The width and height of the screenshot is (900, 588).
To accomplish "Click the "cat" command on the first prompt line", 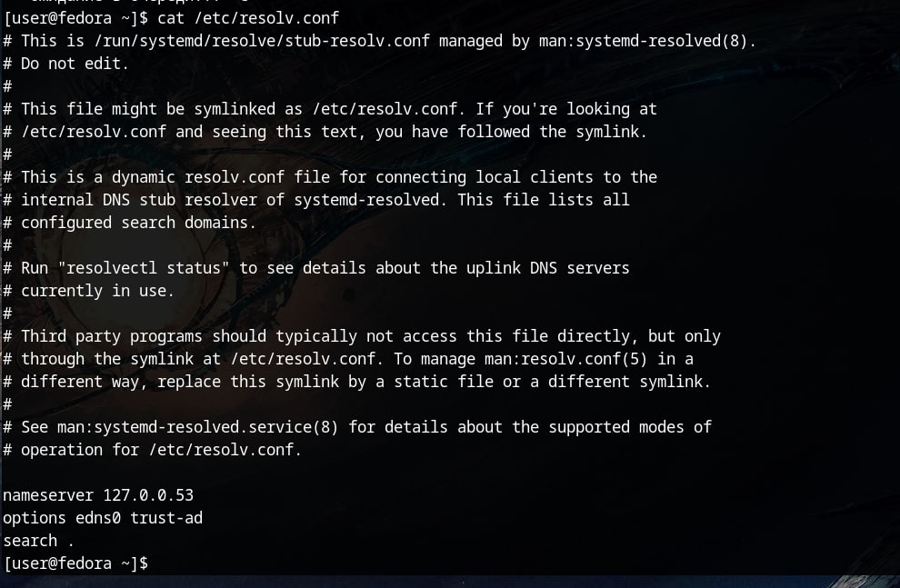I will point(171,17).
